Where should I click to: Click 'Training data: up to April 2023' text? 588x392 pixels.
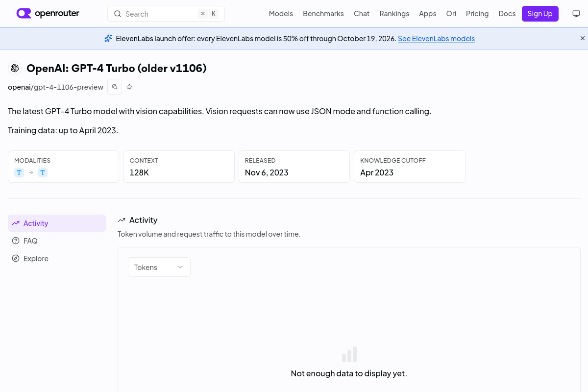point(63,130)
